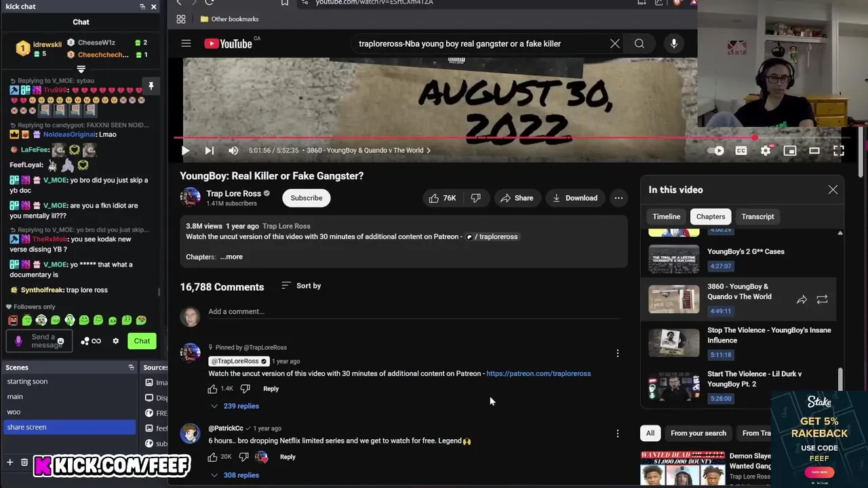Switch to miniplayer mode
868x488 pixels.
point(790,150)
